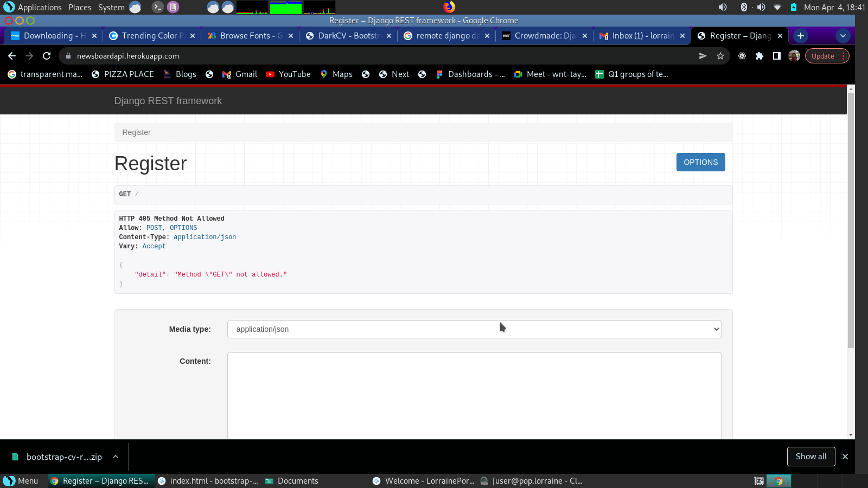Open the Blogs bookmark
This screenshot has height=488, width=868.
(180, 74)
